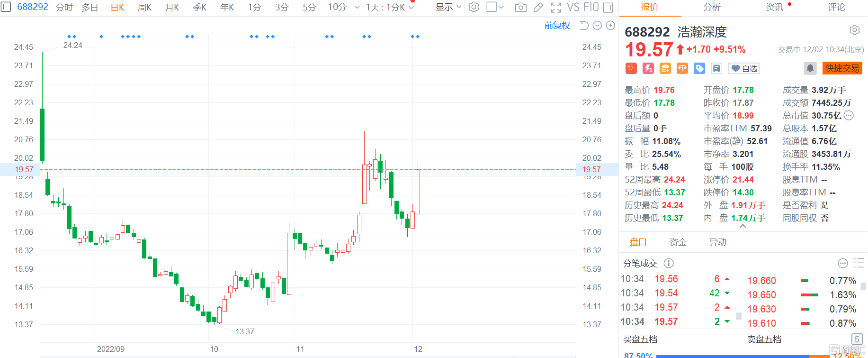The image size is (868, 358).
Task: Click the 5-level depth icon
Action: click(x=857, y=339)
